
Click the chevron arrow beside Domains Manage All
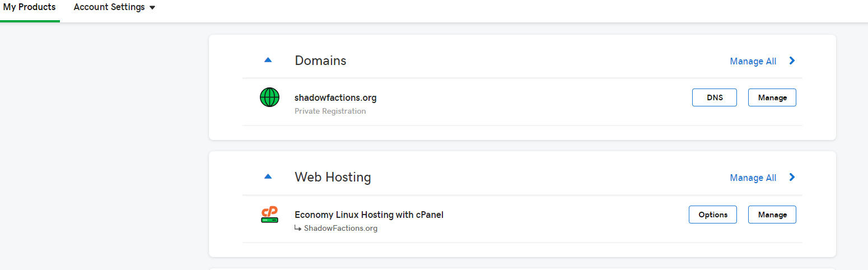(x=792, y=60)
